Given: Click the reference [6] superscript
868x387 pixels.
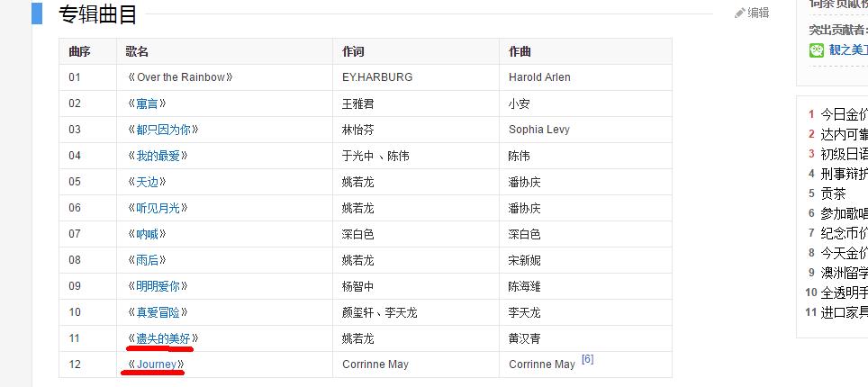Looking at the screenshot, I should pos(587,359).
